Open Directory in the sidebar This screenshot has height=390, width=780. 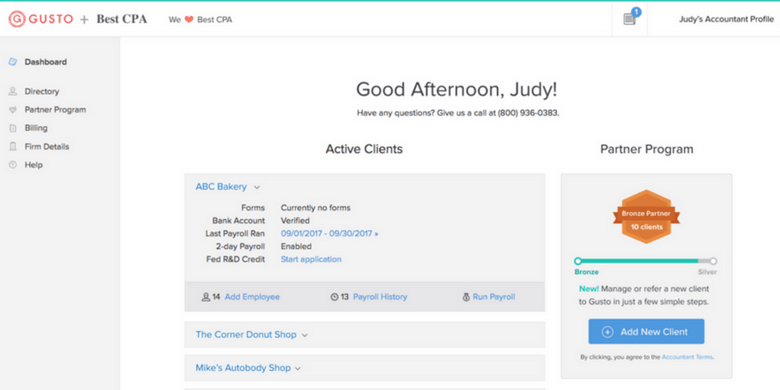tap(42, 92)
